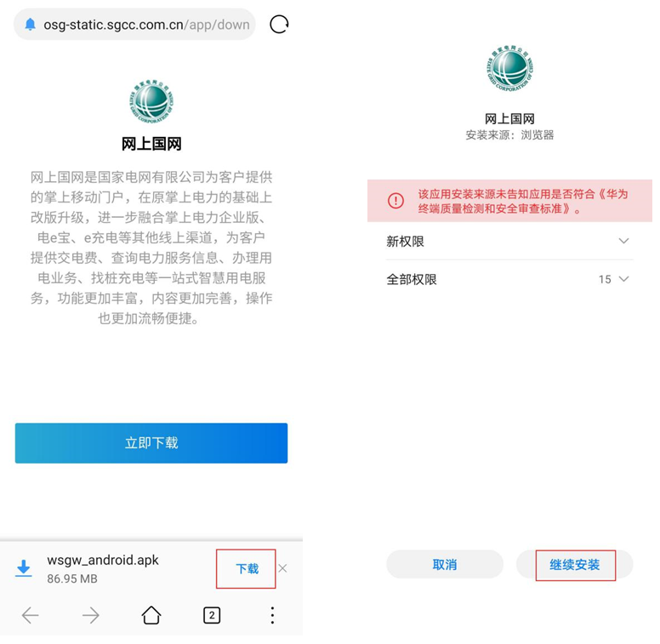The height and width of the screenshot is (644, 660).
Task: Click the 立即下载 button
Action: 151,442
